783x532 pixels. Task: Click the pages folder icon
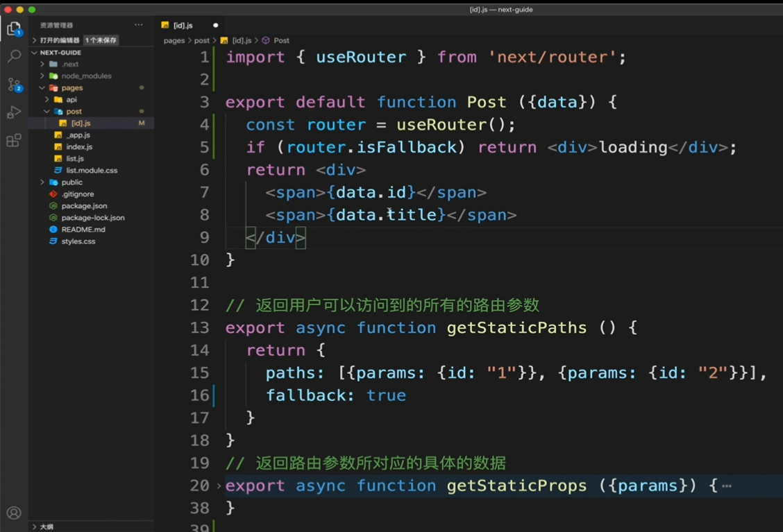[53, 88]
